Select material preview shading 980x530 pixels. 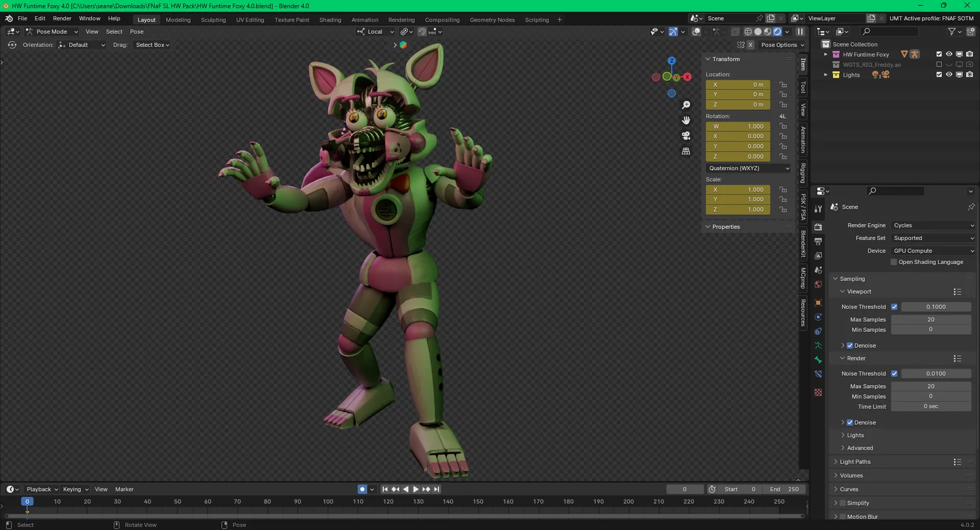click(x=767, y=32)
